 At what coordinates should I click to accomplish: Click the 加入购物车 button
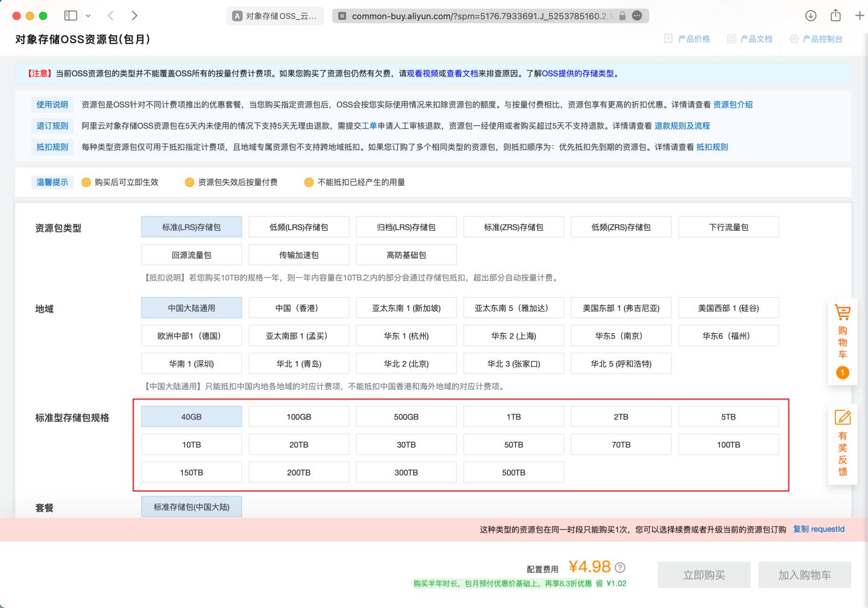click(804, 574)
